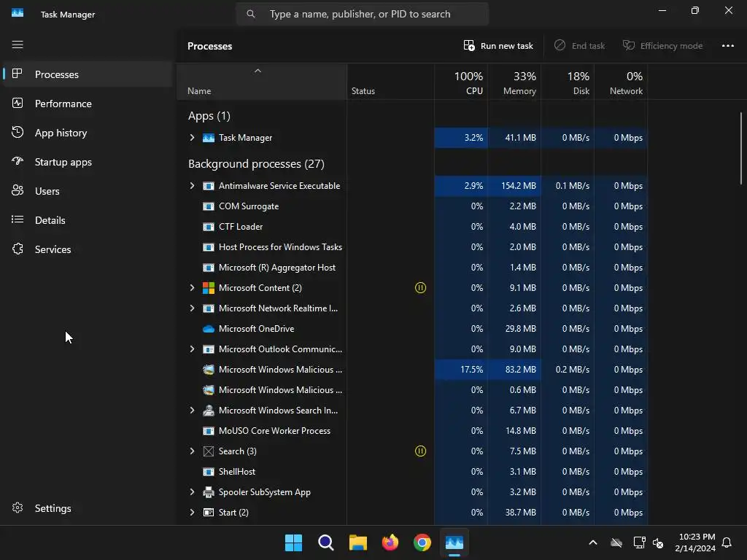Expand the Task Manager app row
This screenshot has height=560, width=747.
[192, 138]
